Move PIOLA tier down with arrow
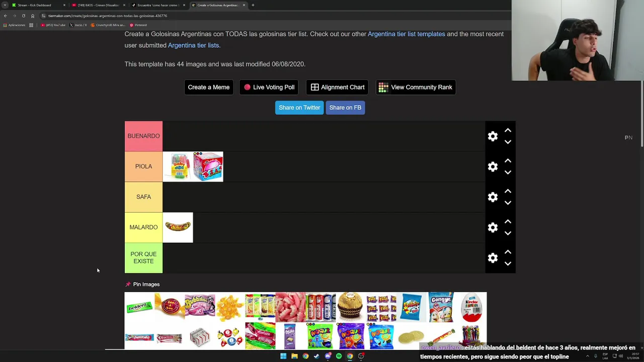 [x=508, y=172]
